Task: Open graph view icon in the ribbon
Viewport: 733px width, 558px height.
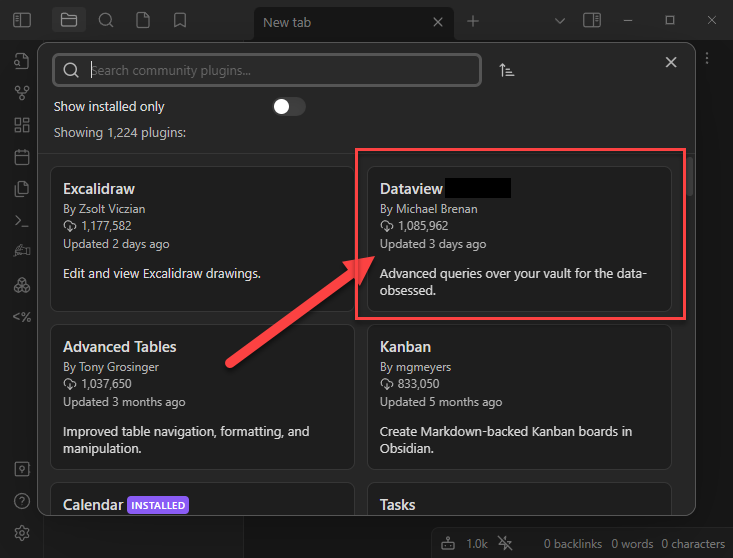Action: tap(22, 93)
